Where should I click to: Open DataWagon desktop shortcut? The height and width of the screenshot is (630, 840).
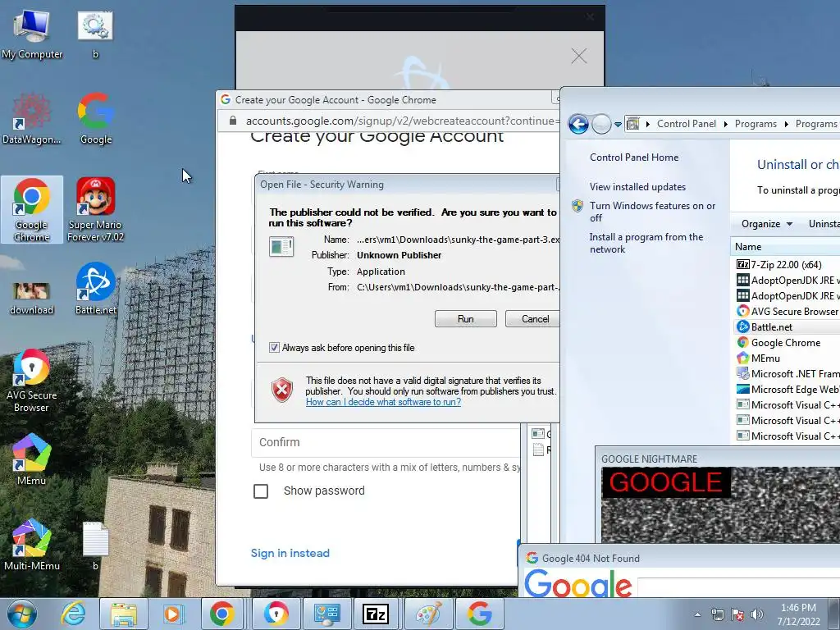32,119
